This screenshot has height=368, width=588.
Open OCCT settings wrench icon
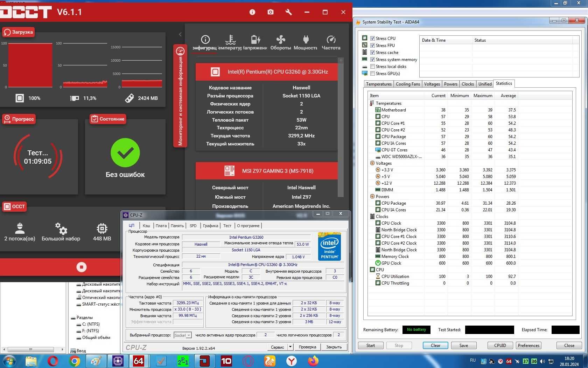point(289,12)
